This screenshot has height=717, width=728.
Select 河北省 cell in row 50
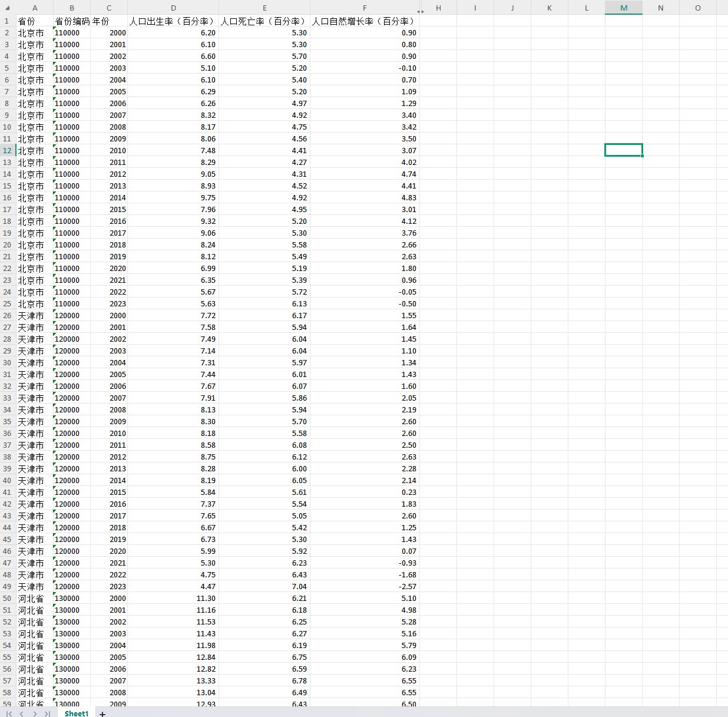[x=35, y=598]
